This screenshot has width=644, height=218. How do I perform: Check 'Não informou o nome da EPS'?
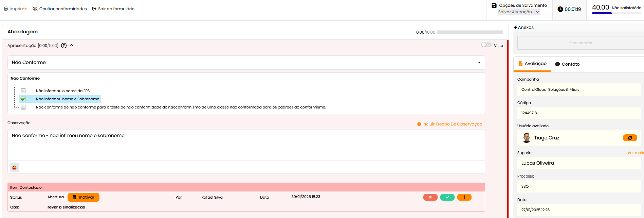(x=23, y=91)
